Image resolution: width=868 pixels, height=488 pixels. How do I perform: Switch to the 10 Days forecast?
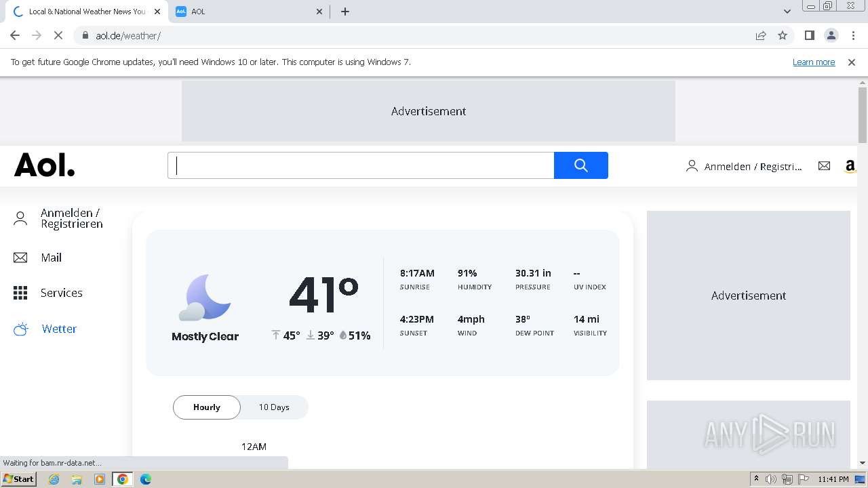(274, 407)
